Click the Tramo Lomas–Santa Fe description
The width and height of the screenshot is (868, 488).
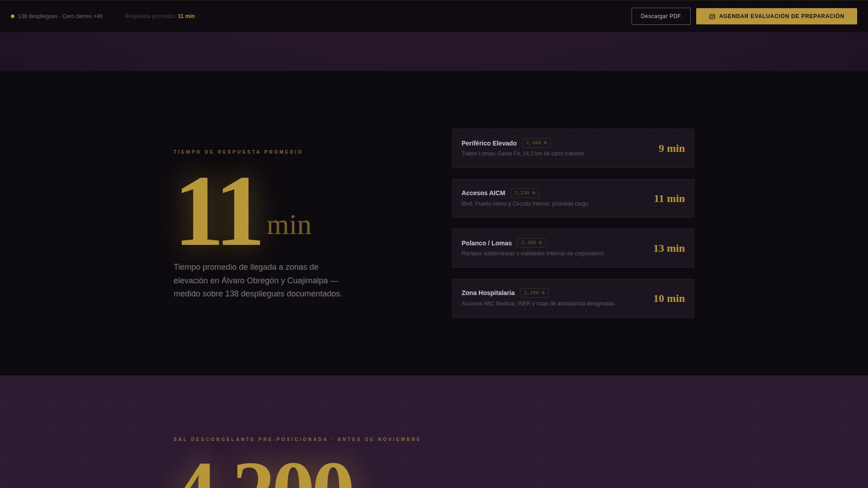coord(522,154)
